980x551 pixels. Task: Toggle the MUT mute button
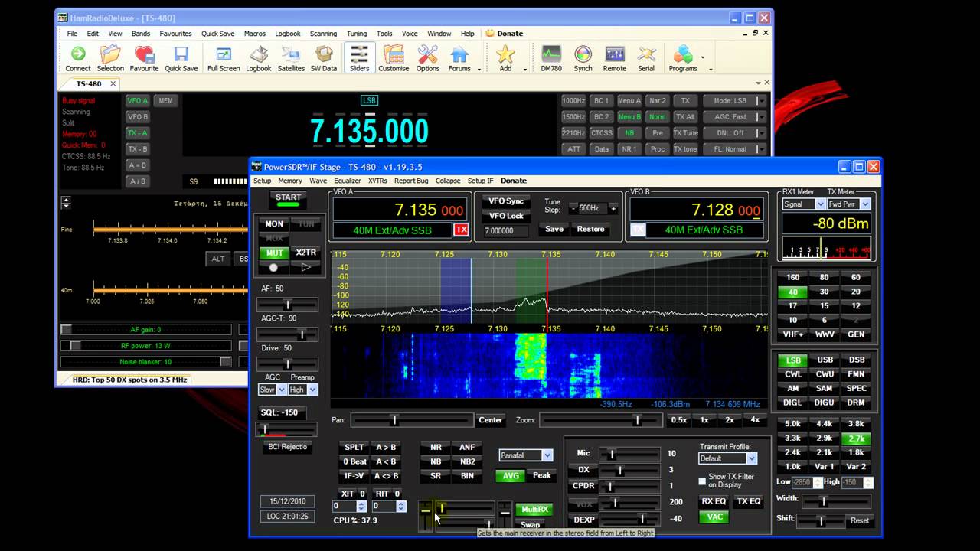pyautogui.click(x=274, y=253)
